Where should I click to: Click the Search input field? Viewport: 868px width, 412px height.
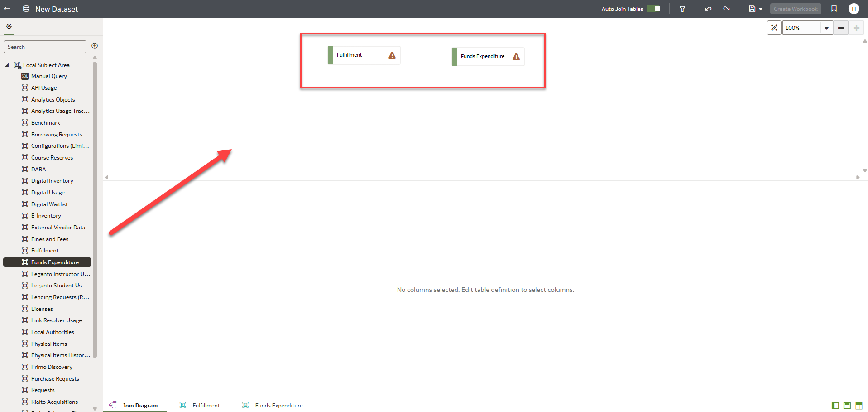(x=45, y=47)
